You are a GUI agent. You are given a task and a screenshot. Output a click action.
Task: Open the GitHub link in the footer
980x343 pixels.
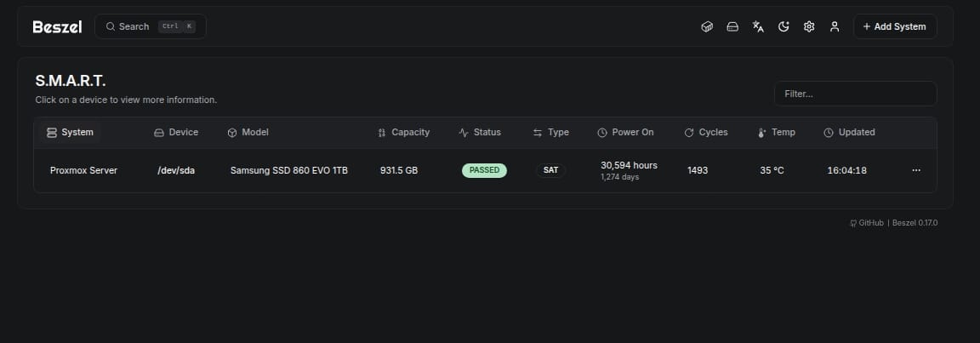coord(866,223)
